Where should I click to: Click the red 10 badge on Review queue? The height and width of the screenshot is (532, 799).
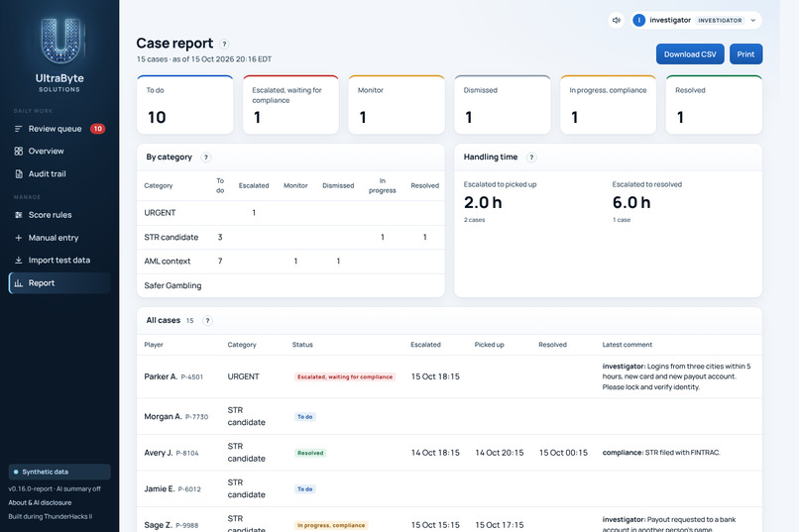point(97,129)
